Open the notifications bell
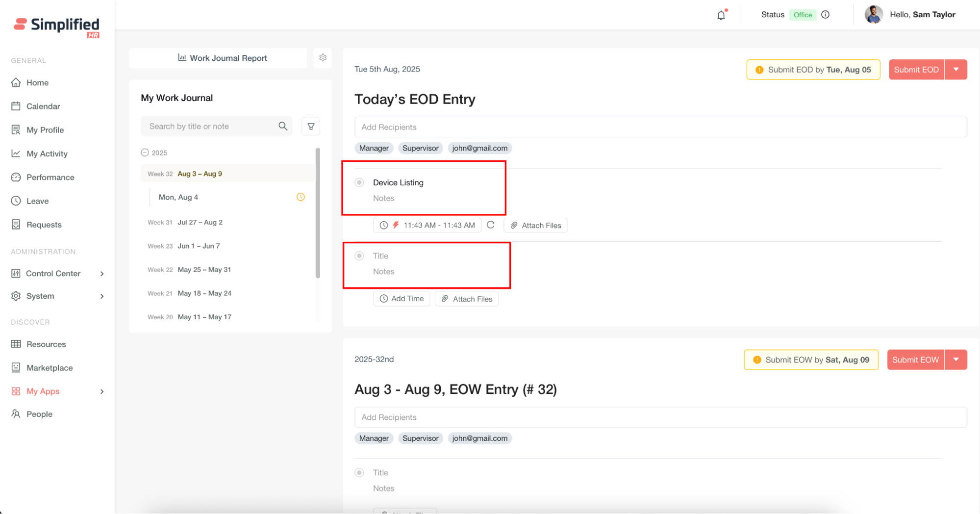980x514 pixels. (x=721, y=15)
